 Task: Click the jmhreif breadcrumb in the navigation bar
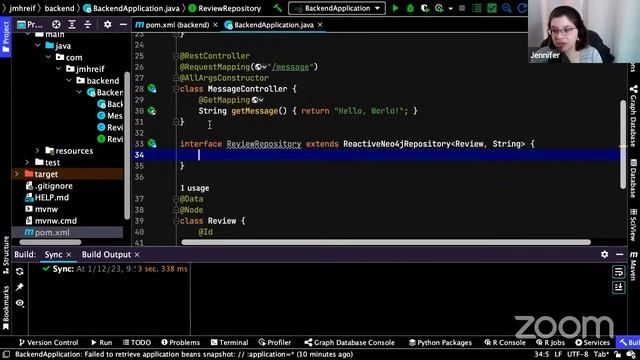pos(21,8)
